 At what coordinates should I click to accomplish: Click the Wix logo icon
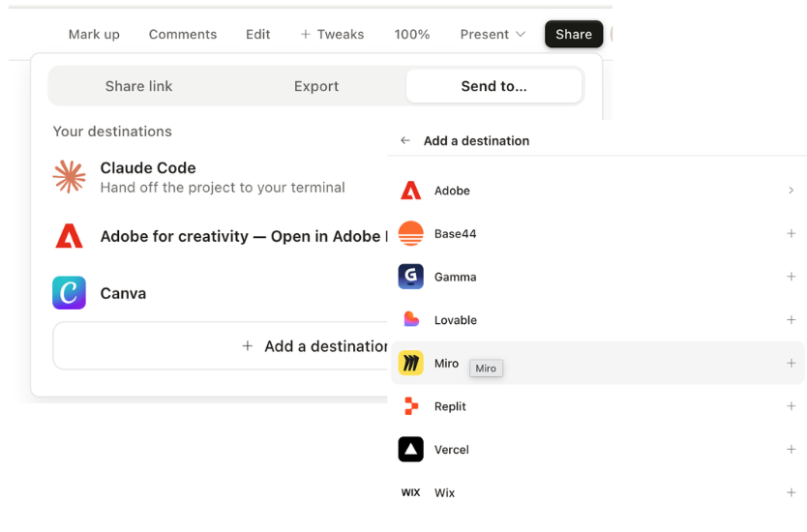(410, 492)
